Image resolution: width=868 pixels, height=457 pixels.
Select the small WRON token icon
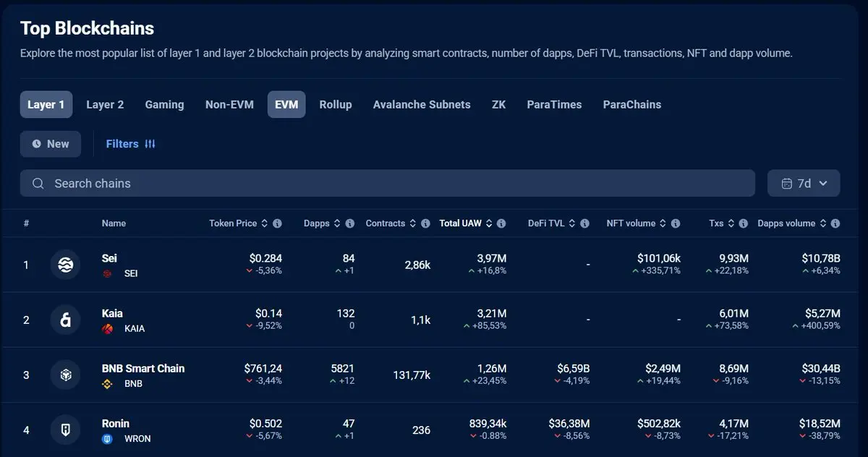pos(108,438)
